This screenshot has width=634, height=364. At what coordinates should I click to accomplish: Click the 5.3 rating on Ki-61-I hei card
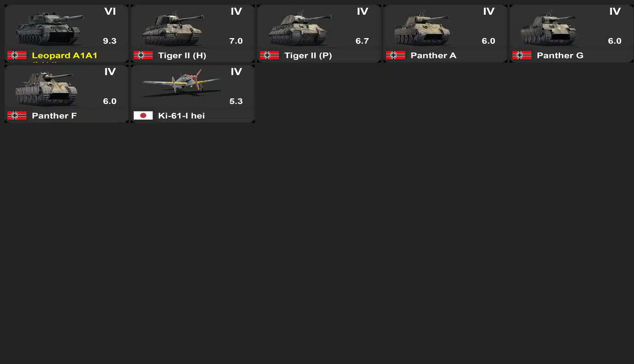[x=236, y=101]
